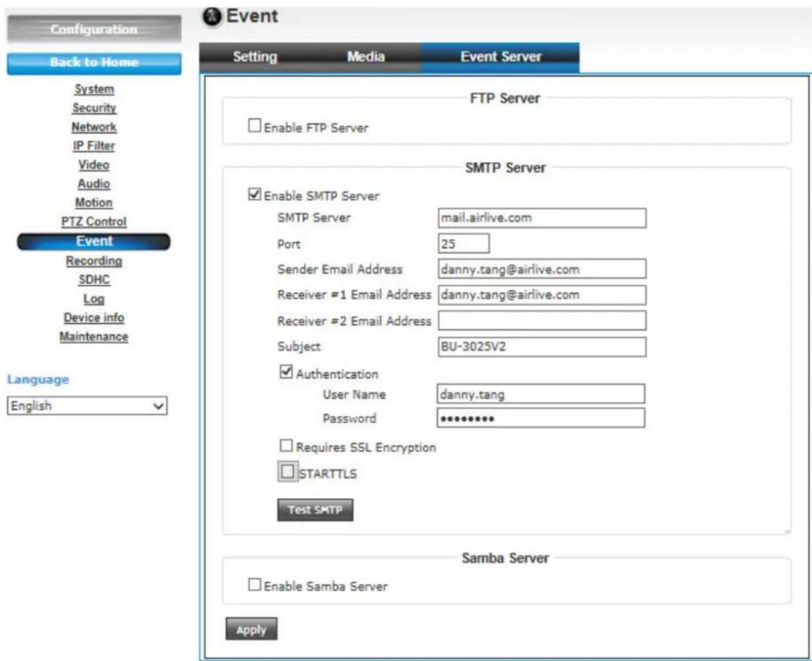Select the Event Server tab
Viewport: 812px width, 661px height.
pyautogui.click(x=500, y=57)
